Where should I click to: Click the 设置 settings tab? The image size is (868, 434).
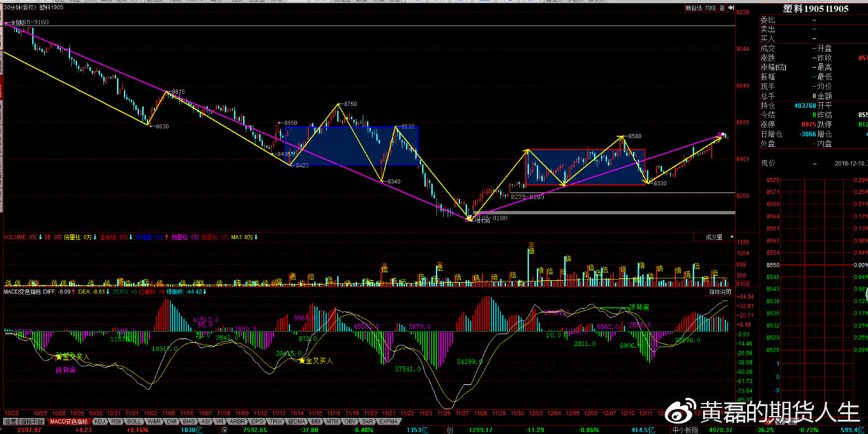(11, 421)
